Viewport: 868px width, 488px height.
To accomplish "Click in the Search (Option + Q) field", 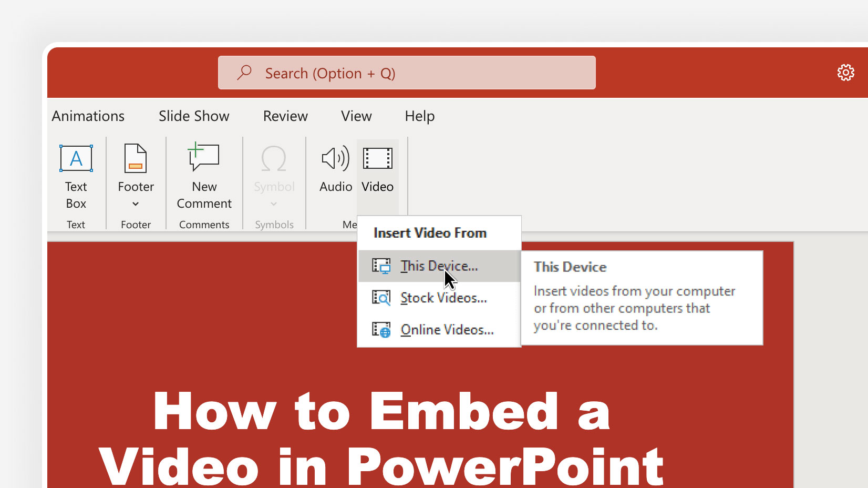I will coord(407,73).
